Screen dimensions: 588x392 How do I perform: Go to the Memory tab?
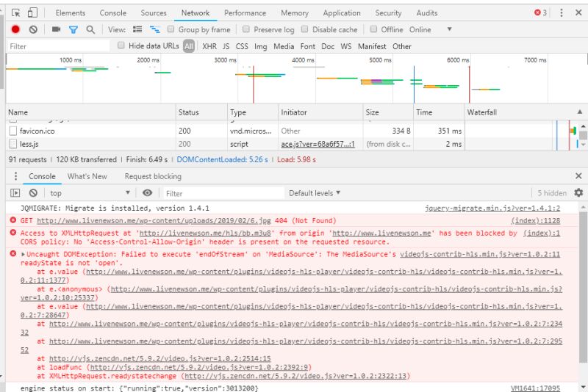295,13
